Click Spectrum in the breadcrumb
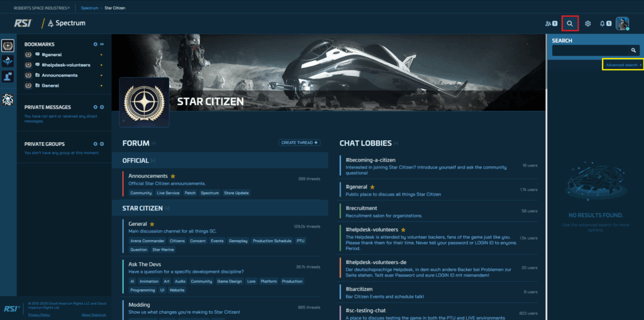The image size is (644, 320). pos(89,8)
